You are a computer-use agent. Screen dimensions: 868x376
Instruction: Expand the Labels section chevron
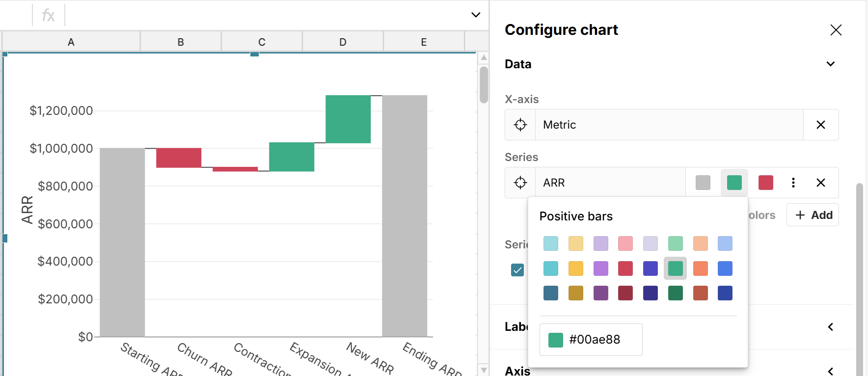[x=830, y=327]
